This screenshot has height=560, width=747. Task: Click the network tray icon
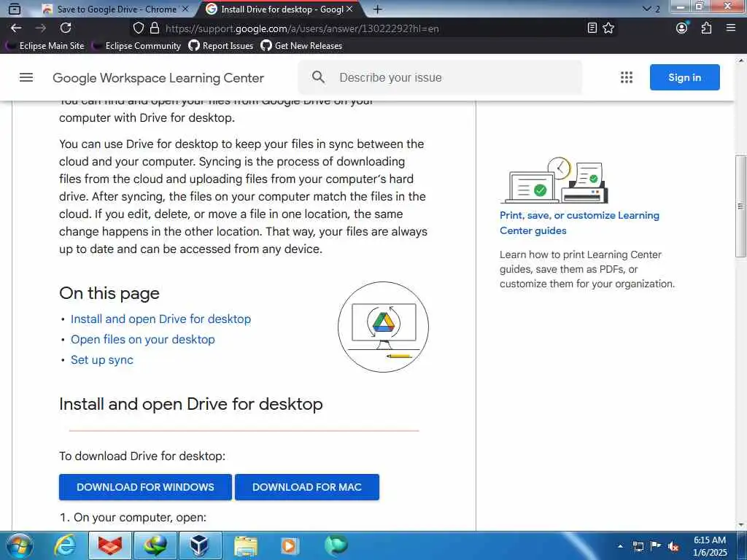638,546
